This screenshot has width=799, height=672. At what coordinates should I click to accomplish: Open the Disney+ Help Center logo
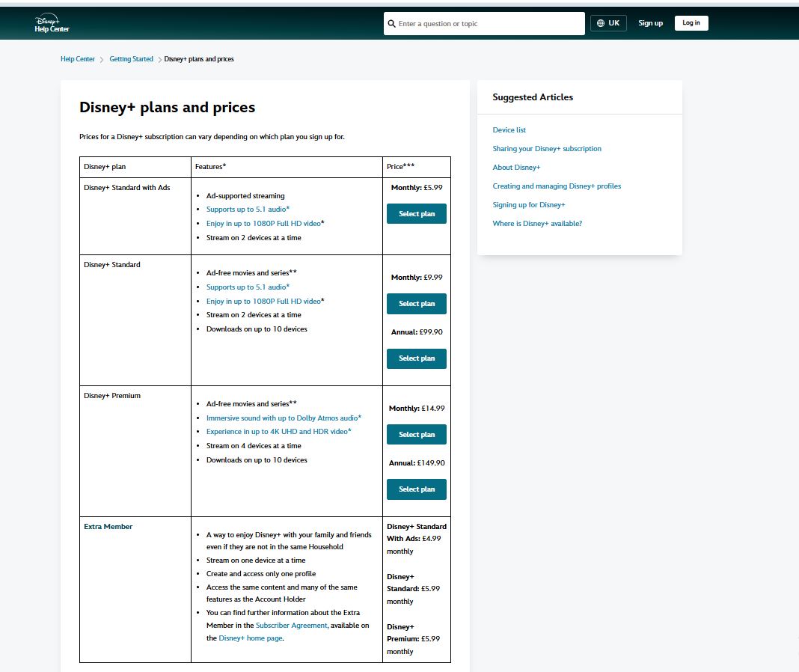coord(52,23)
